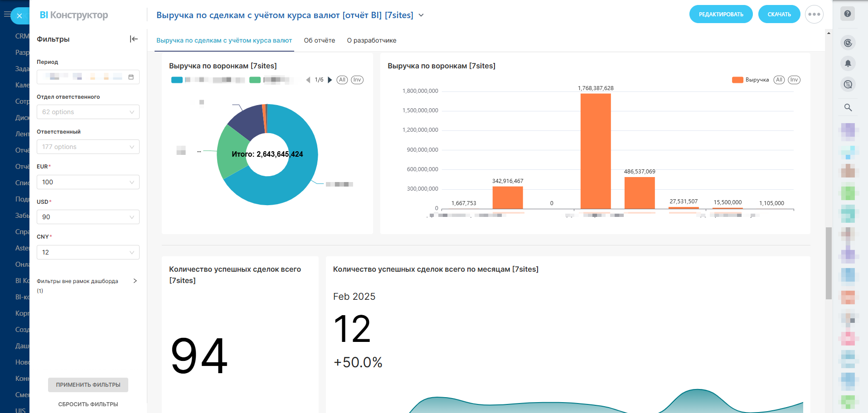Screen dimensions: 868x413
Task: Click the search magnifier in right sidebar
Action: coord(848,107)
